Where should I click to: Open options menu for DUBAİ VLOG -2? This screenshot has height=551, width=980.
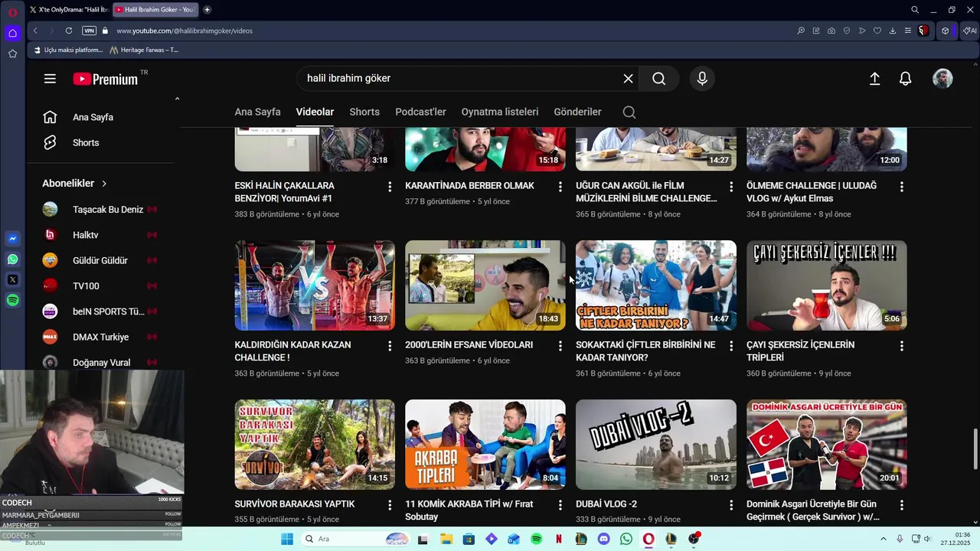point(730,505)
